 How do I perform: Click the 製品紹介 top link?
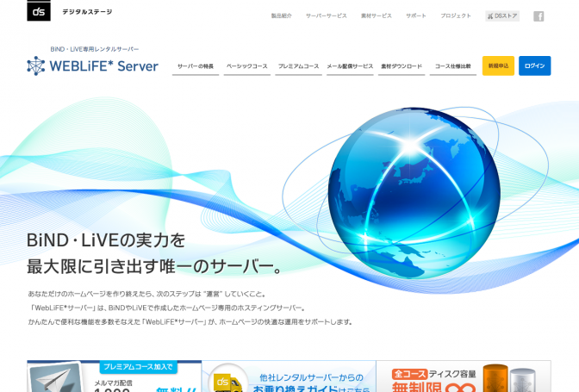282,16
